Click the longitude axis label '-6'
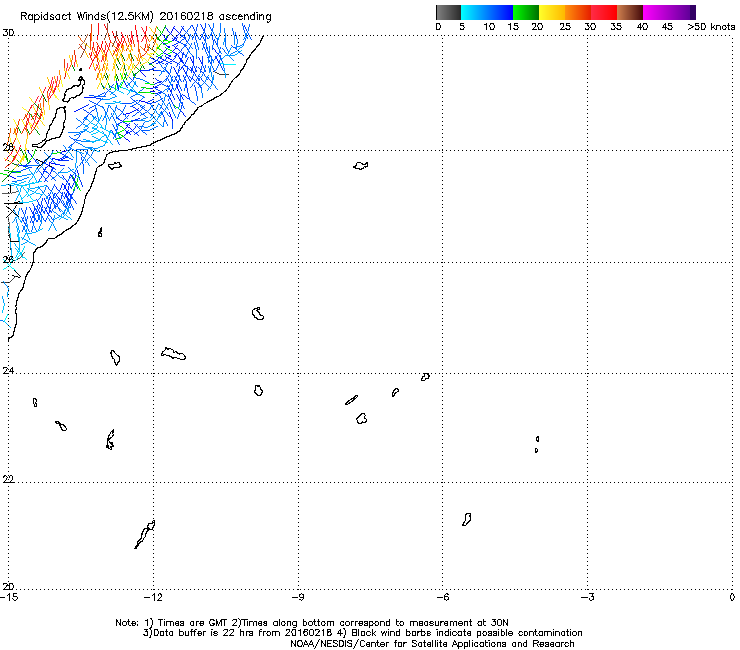The width and height of the screenshot is (740, 650). tap(442, 598)
